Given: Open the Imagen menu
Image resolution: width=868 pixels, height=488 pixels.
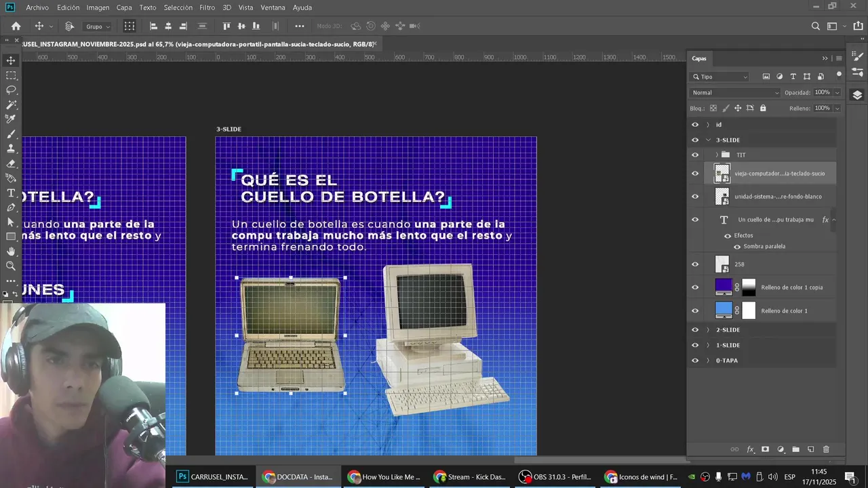Looking at the screenshot, I should click(x=98, y=7).
